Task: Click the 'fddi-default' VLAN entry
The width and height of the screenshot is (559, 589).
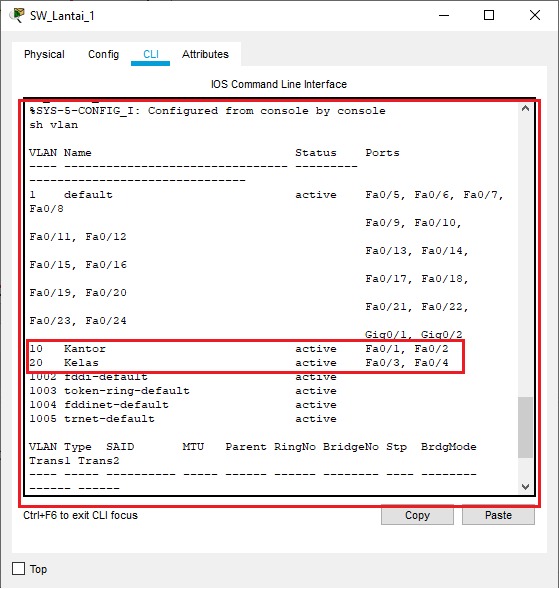Action: (106, 377)
